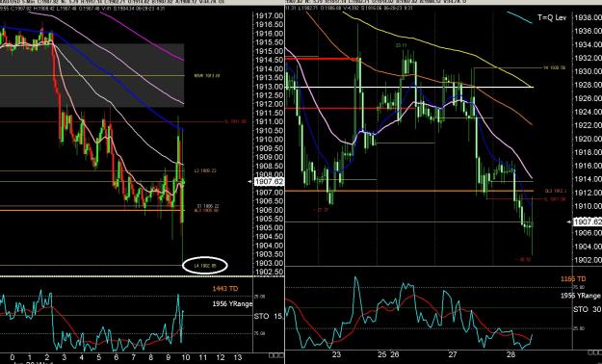Select the 27 date label on right time axis
The width and height of the screenshot is (602, 364).
tap(453, 354)
